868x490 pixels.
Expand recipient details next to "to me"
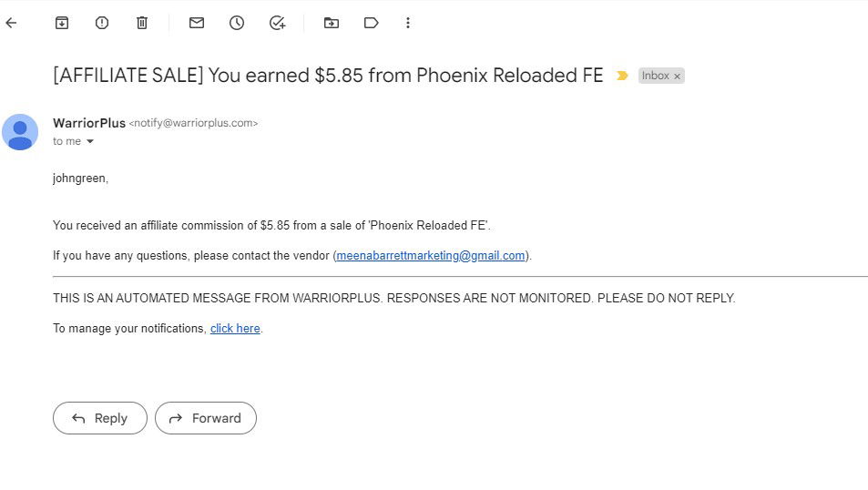tap(90, 142)
